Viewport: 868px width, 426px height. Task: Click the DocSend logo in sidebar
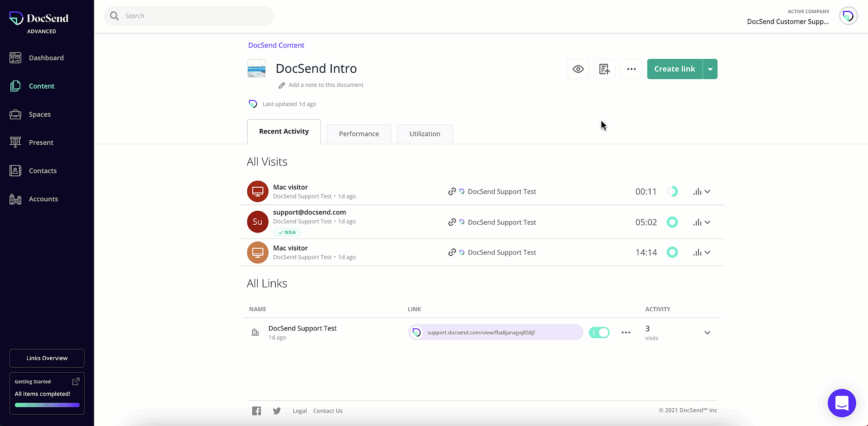pos(39,19)
